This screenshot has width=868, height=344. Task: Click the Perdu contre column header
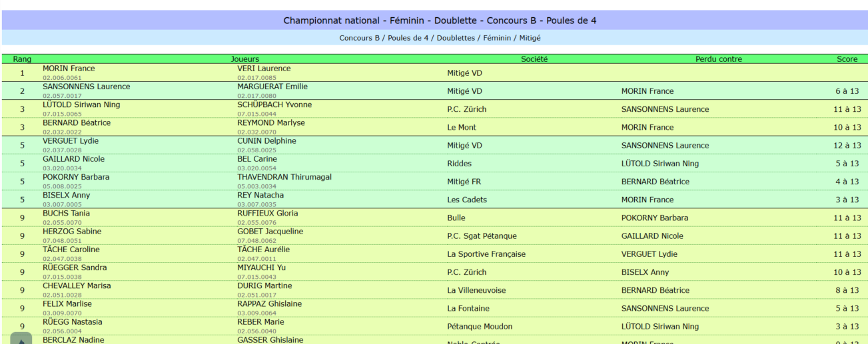(x=718, y=59)
